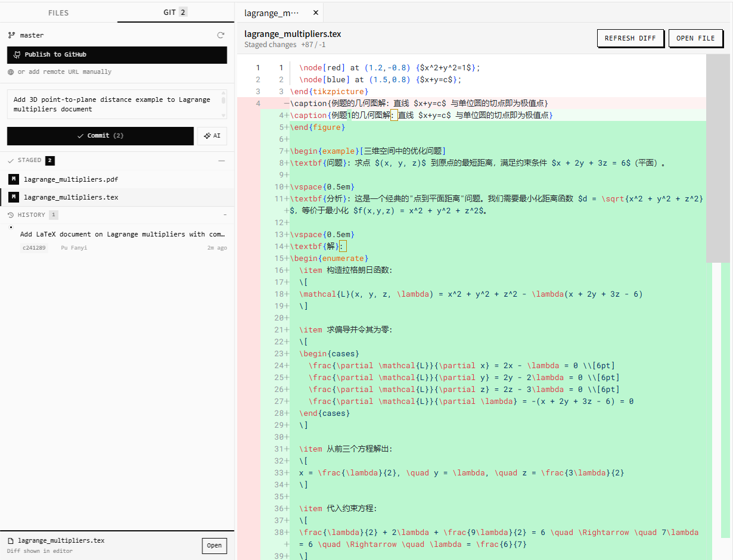Click the clock icon in the HISTORY header

[11, 215]
